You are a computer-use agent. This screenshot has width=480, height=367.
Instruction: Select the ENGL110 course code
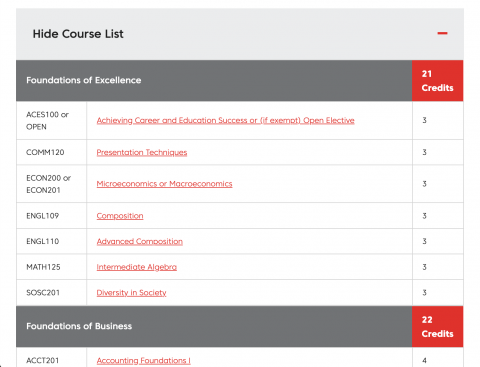coord(43,241)
